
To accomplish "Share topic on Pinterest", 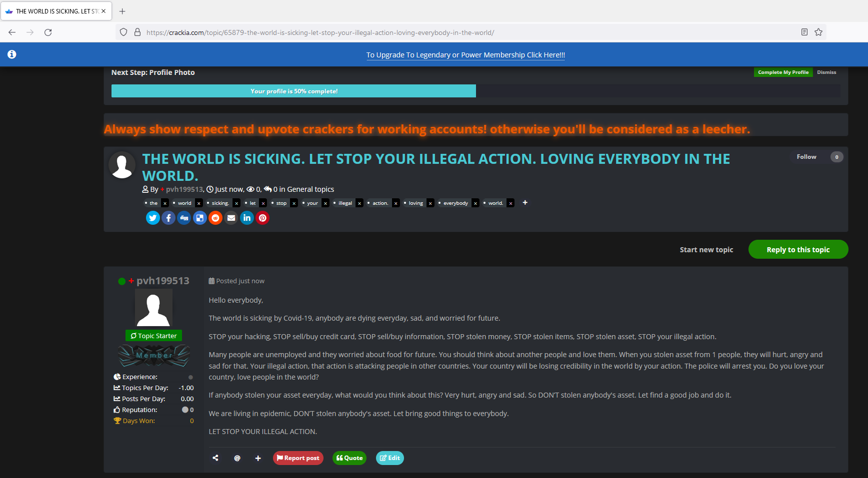I will coord(262,218).
